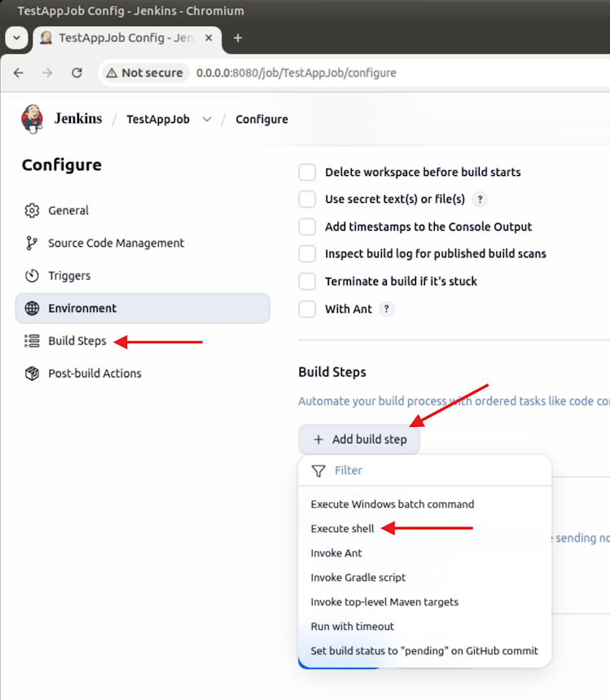Choose Invoke Gradle script menu entry
Viewport: 610px width, 700px height.
358,578
